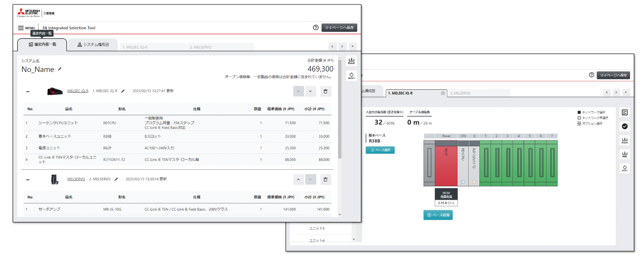Download the AML file icon
Viewport: 644px width, 259px height.
[625, 155]
